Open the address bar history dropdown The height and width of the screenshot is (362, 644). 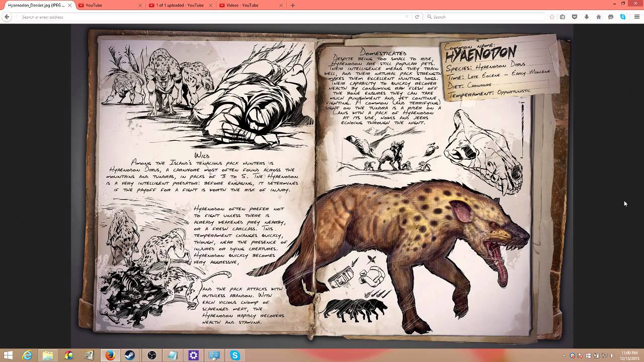click(x=407, y=17)
